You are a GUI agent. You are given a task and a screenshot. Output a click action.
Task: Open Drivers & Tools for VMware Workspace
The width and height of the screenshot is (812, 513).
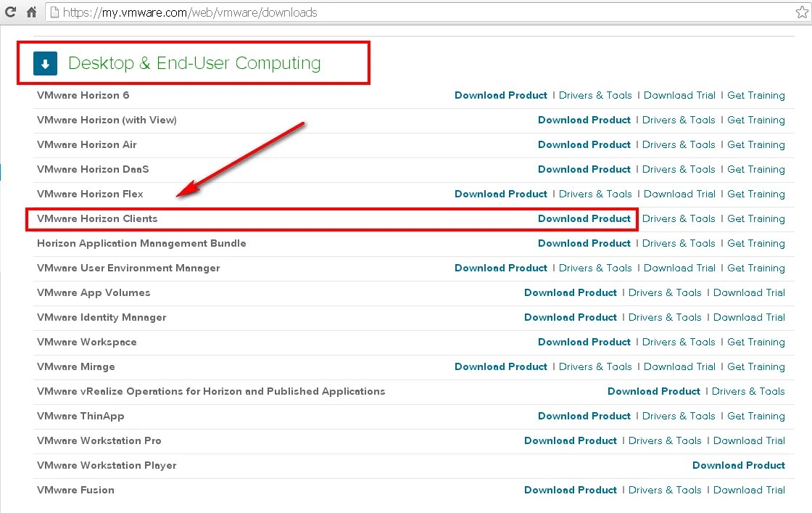679,342
